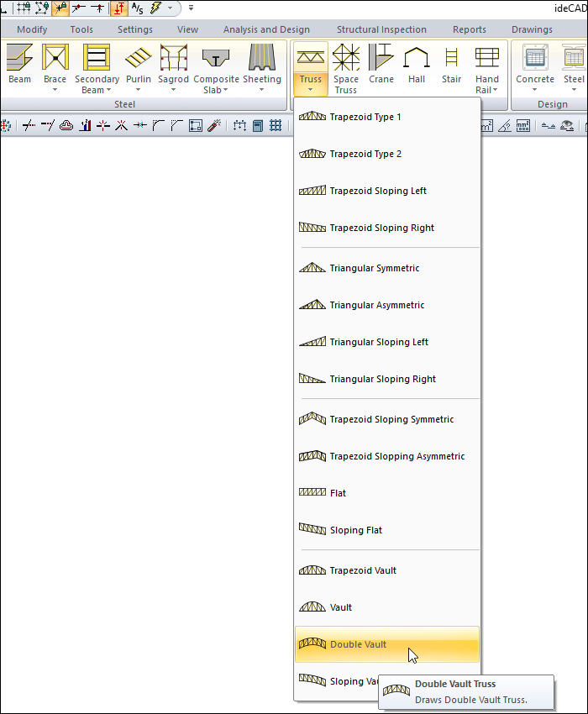Image resolution: width=588 pixels, height=714 pixels.
Task: Open the Modify ribbon tab
Action: click(x=32, y=29)
